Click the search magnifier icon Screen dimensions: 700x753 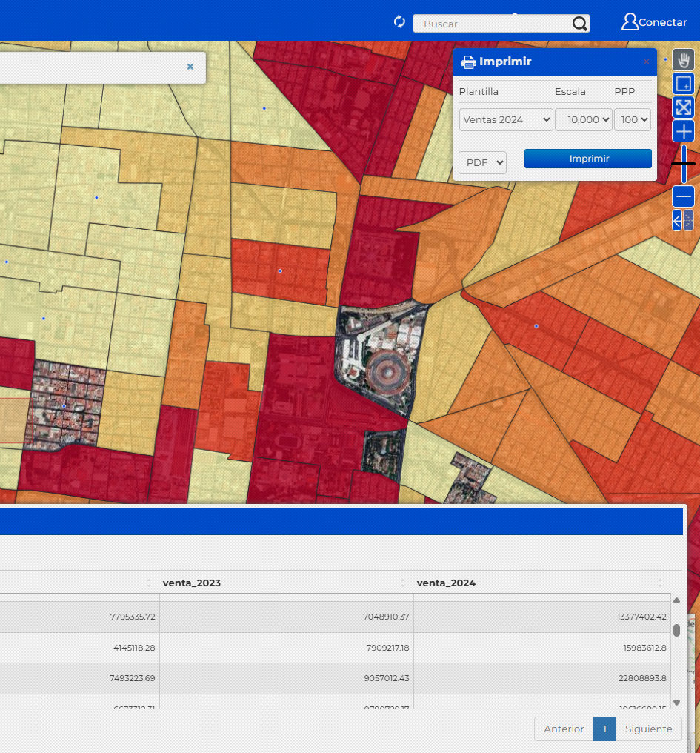click(580, 24)
